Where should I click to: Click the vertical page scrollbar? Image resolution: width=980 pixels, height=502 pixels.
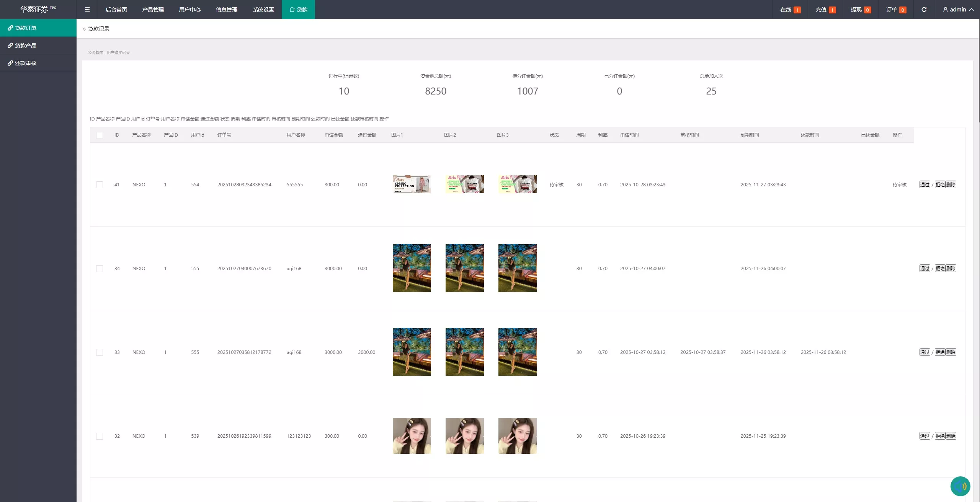coord(979,71)
